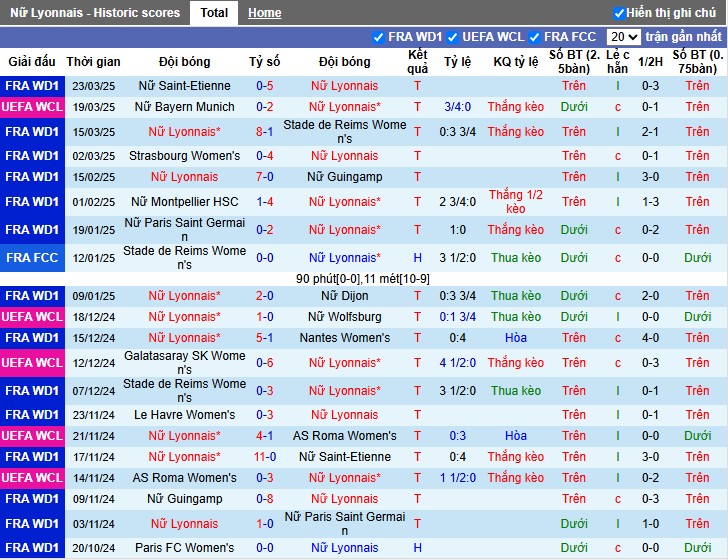
Task: Click the Tỷ số column header
Action: (x=265, y=61)
